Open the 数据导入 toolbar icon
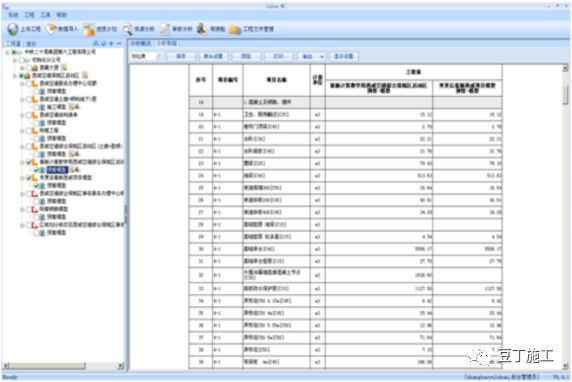This screenshot has height=382, width=572. (51, 29)
